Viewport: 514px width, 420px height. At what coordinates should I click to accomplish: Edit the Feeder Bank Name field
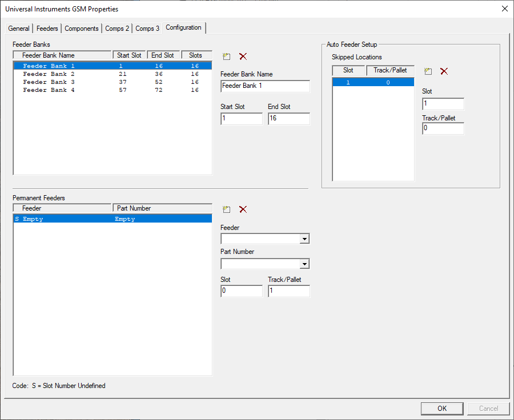pos(264,86)
